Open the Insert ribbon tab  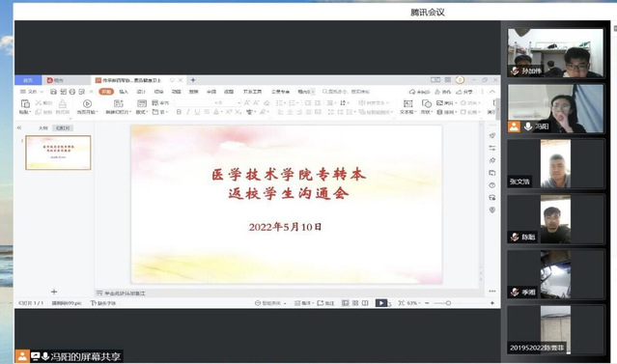coord(124,92)
